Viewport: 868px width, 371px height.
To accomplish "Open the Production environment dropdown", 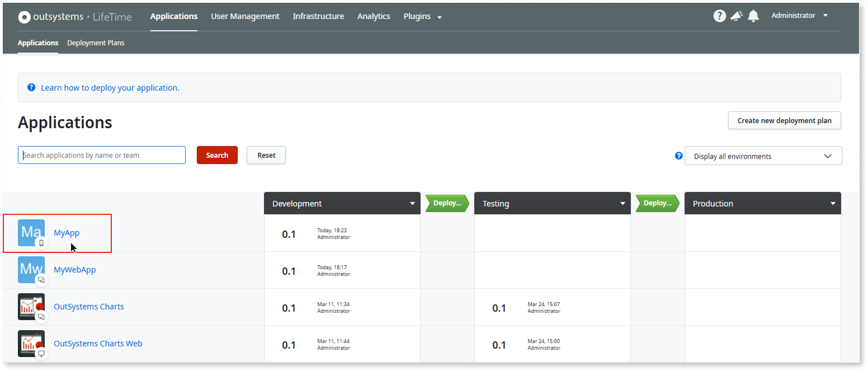I will pos(832,203).
